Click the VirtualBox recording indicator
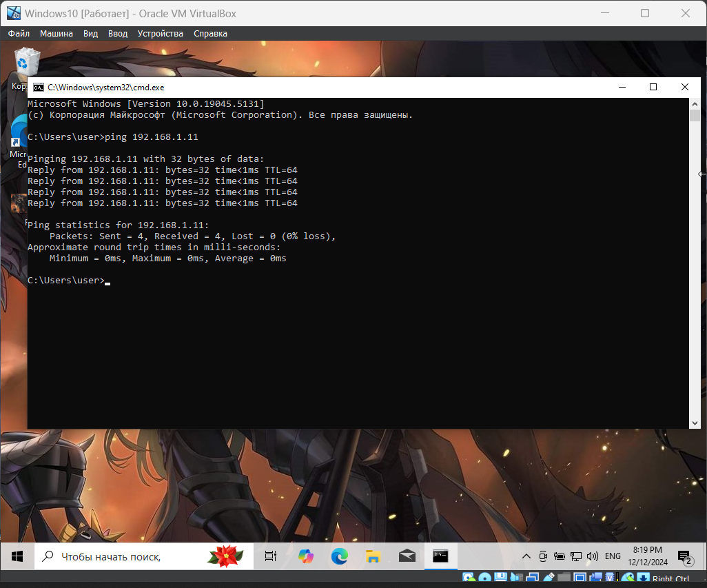 coord(595,578)
